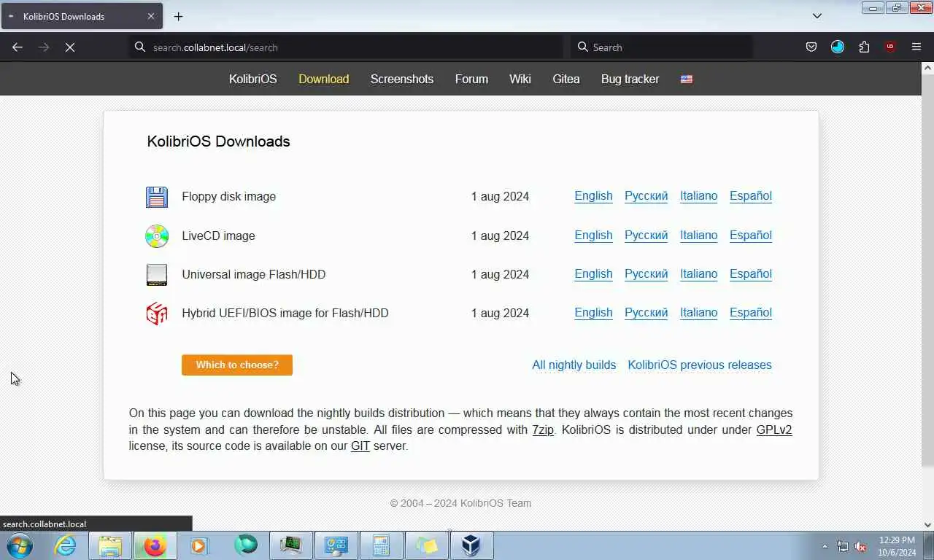Screen dimensions: 934x560
Task: Click the scrollbar down arrow
Action: click(927, 524)
